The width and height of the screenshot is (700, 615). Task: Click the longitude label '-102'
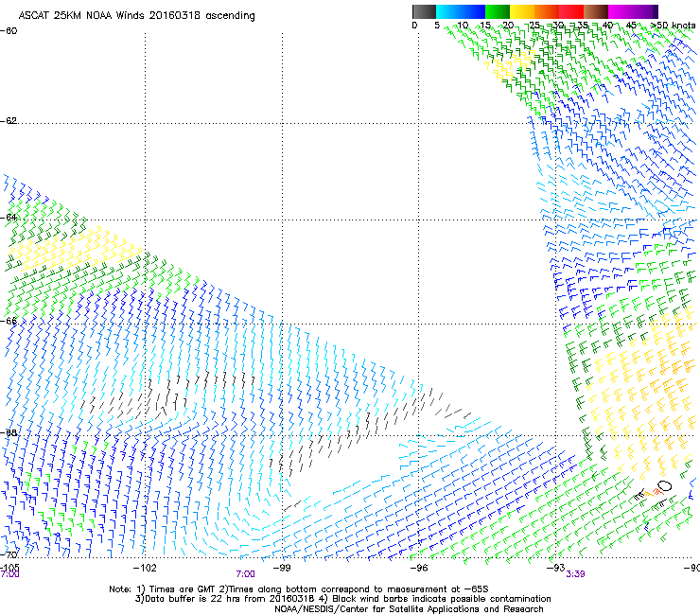145,568
